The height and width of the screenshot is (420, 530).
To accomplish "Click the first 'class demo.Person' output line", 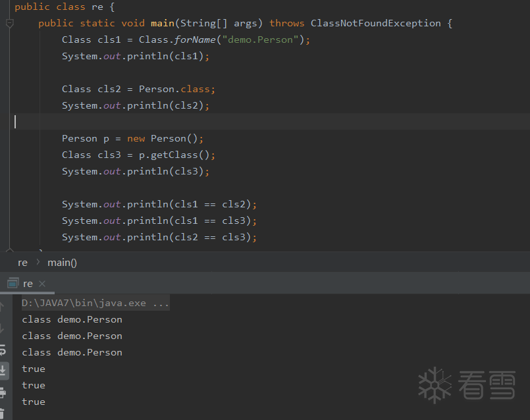I will (x=72, y=320).
